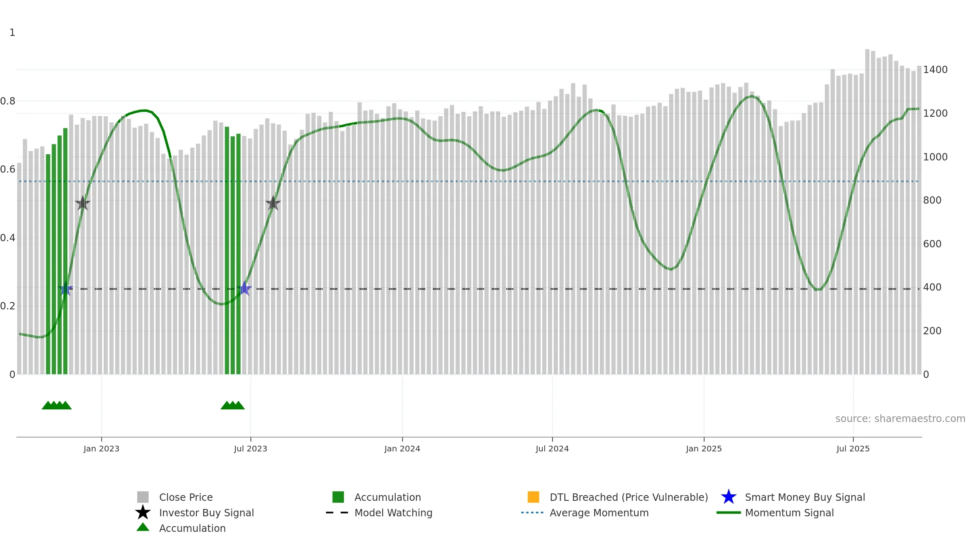The image size is (980, 551).
Task: Click the source: sharemaestro.com text
Action: coord(900,419)
